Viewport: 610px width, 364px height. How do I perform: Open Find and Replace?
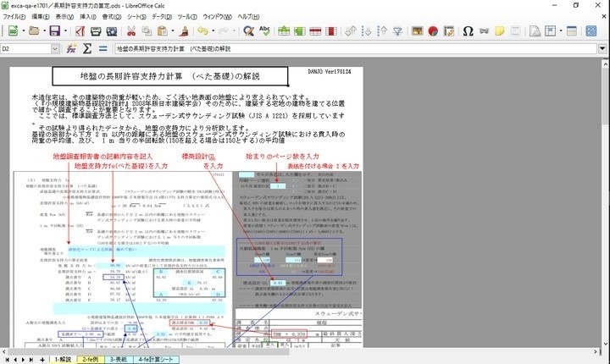[248, 30]
